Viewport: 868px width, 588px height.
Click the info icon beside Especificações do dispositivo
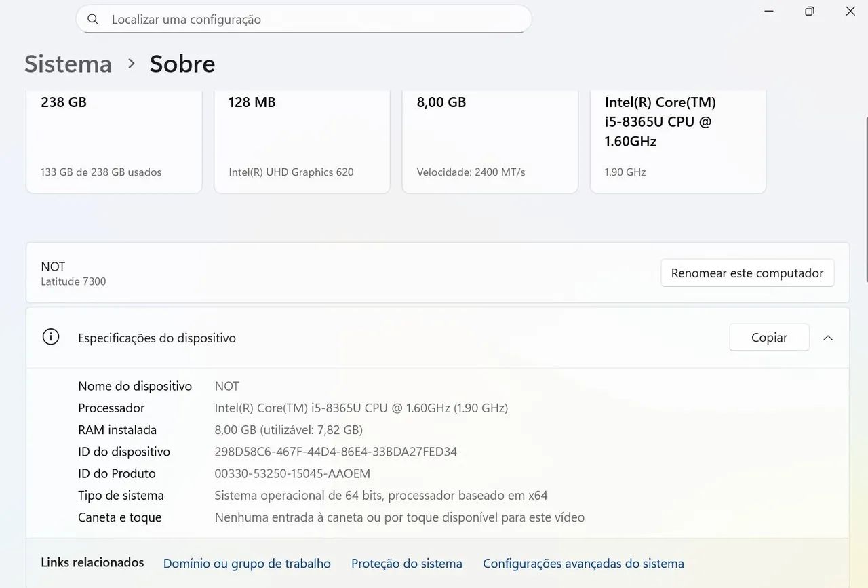coord(51,337)
